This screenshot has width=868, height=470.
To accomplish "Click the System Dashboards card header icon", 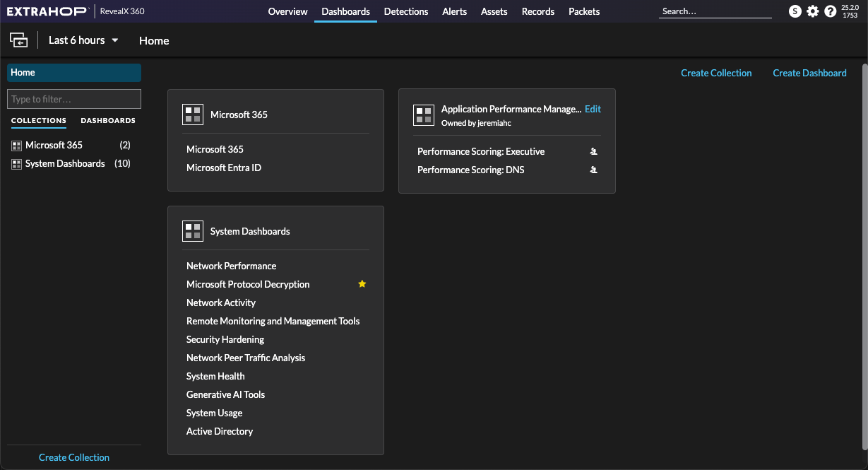I will tap(193, 231).
